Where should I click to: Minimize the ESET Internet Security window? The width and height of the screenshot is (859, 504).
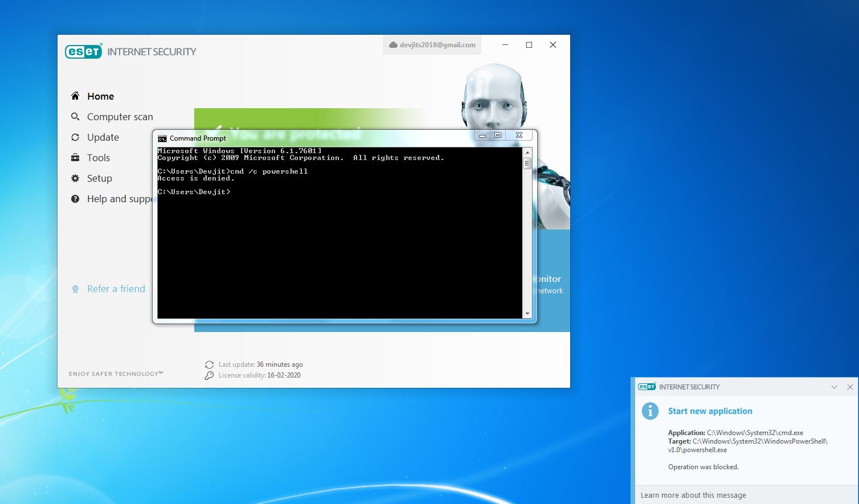point(505,45)
